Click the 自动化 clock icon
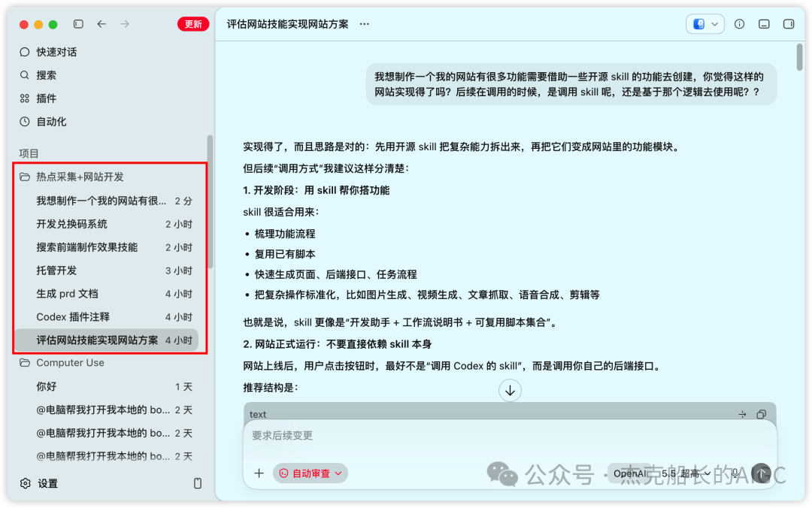This screenshot has height=508, width=812. point(24,122)
